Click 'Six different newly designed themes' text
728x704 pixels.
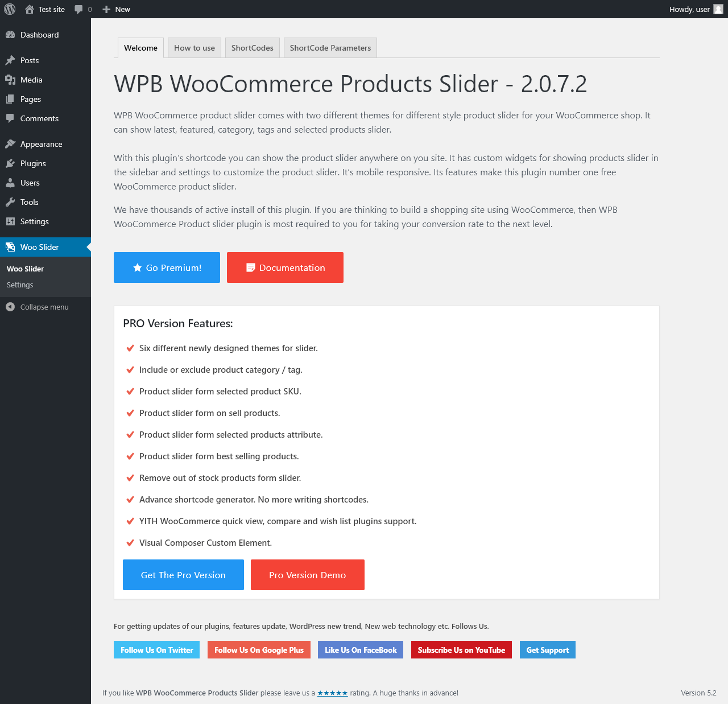click(229, 348)
